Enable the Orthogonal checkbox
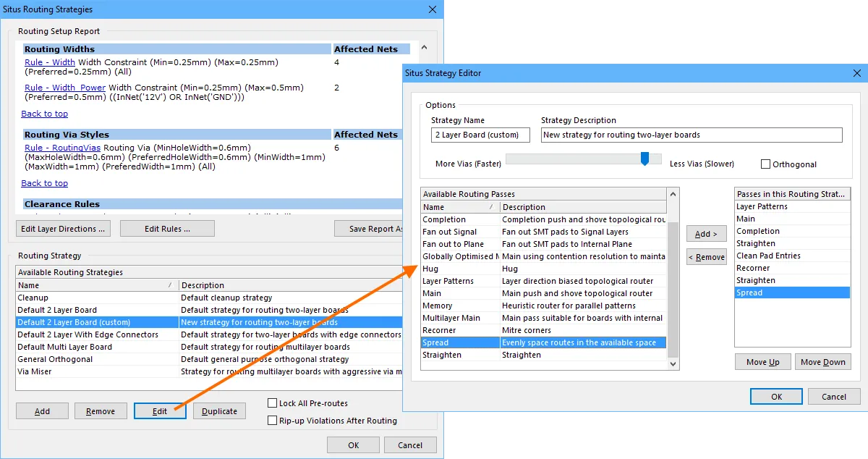This screenshot has height=459, width=868. coord(765,164)
